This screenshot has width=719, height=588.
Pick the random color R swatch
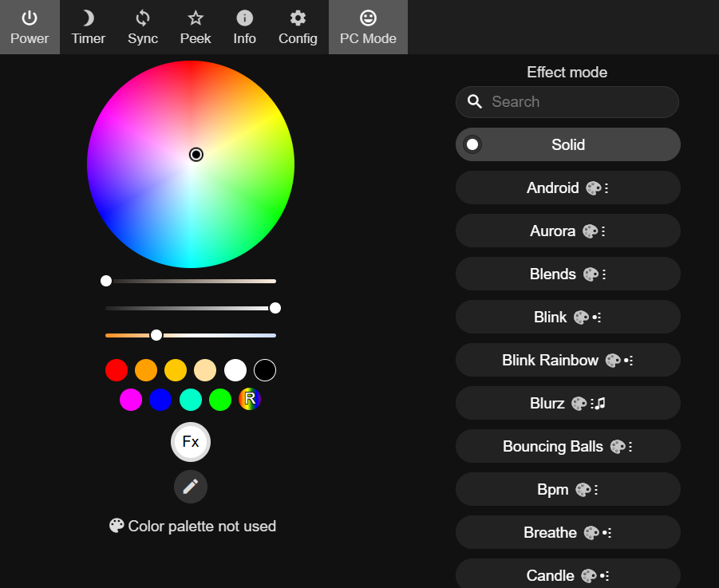[250, 400]
